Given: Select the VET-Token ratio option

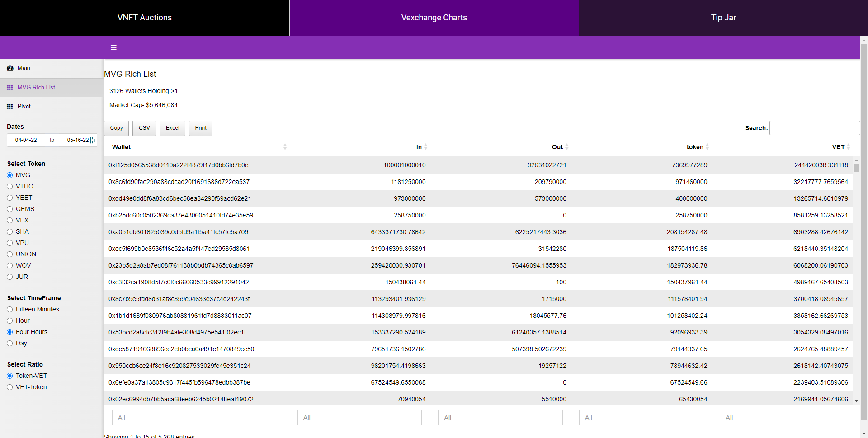Looking at the screenshot, I should click(x=9, y=387).
